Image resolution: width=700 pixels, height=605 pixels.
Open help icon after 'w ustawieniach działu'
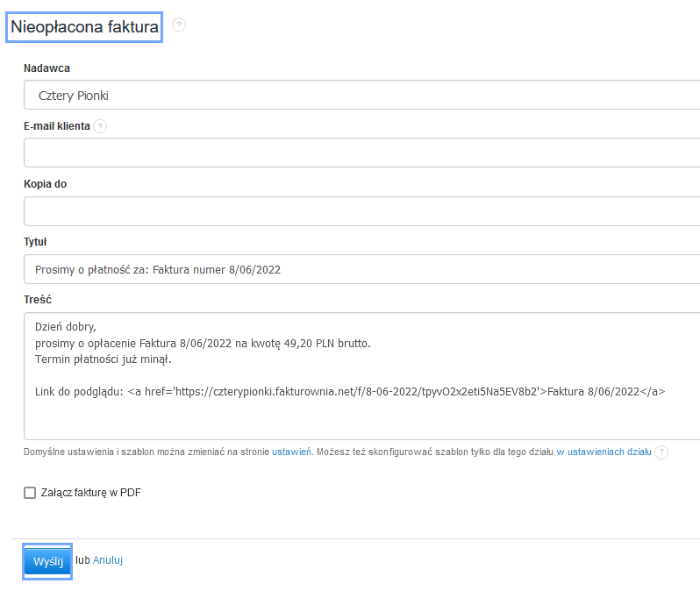[661, 452]
